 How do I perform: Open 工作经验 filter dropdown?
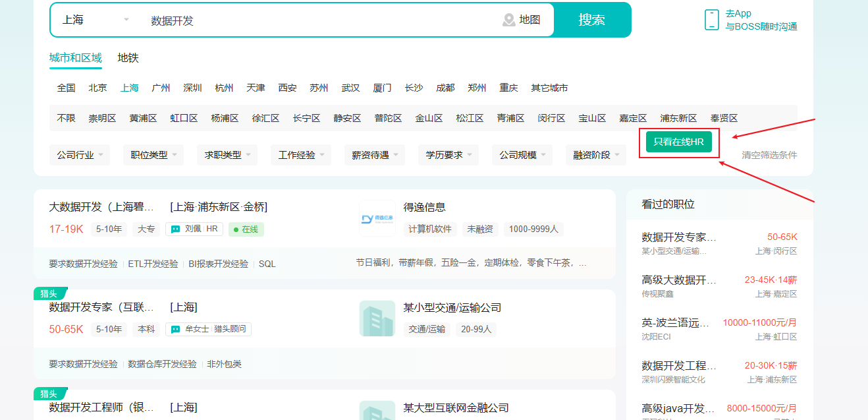pos(301,155)
